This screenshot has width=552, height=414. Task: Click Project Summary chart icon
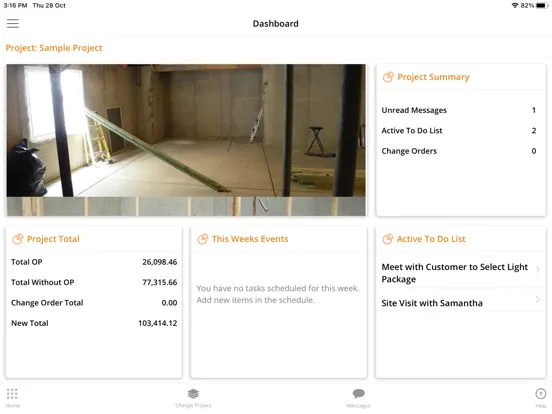[x=388, y=77]
